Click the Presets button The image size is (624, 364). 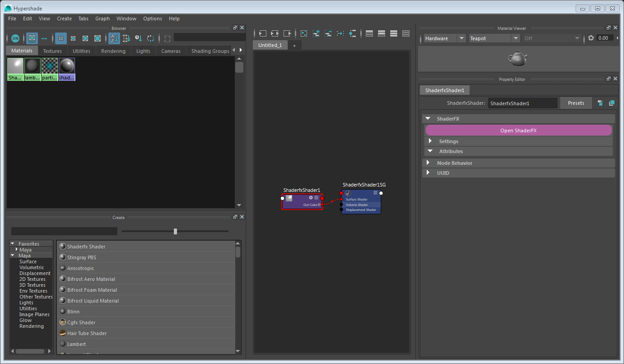[x=576, y=103]
